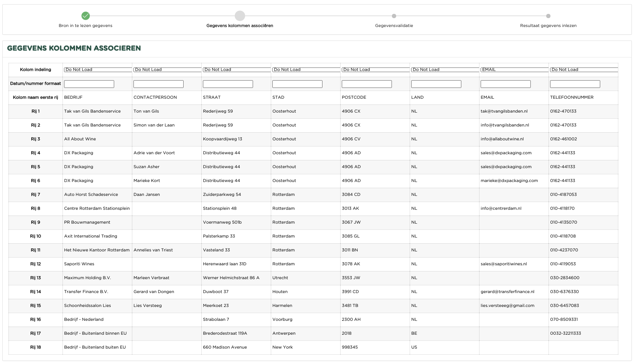Screen dimensions: 633x364
Task: Expand the column mapping dropdown for TELEFOONNUMMER
Action: pyautogui.click(x=584, y=70)
